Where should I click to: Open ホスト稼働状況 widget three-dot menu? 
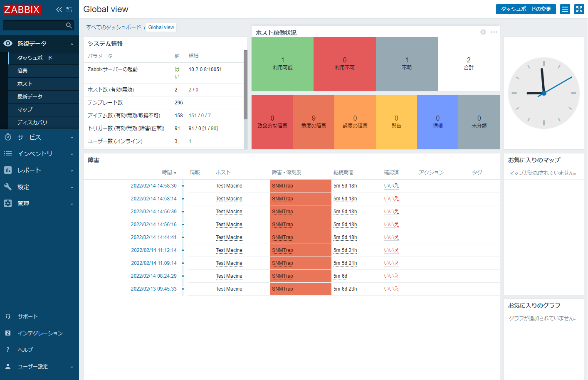point(494,32)
